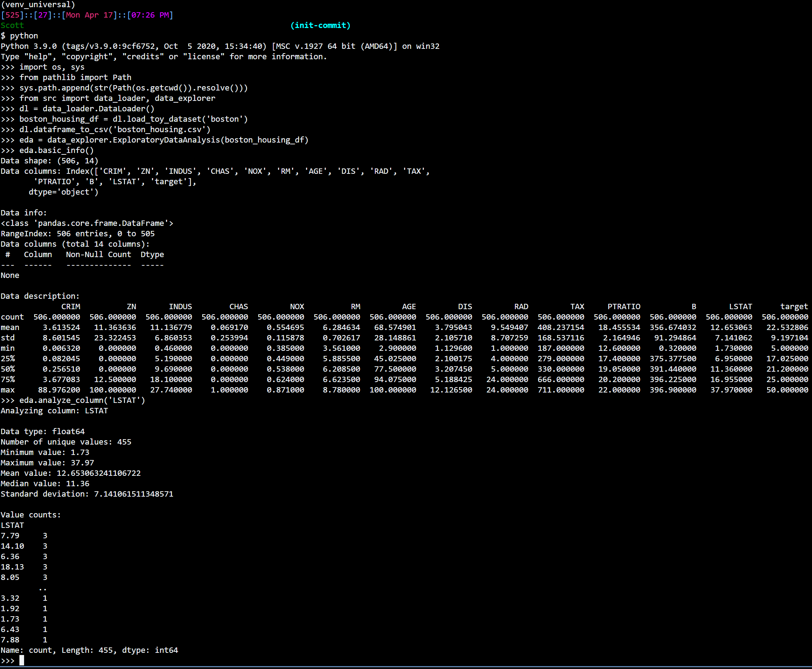812x669 pixels.
Task: Click the (init-commit) branch label
Action: 320,25
